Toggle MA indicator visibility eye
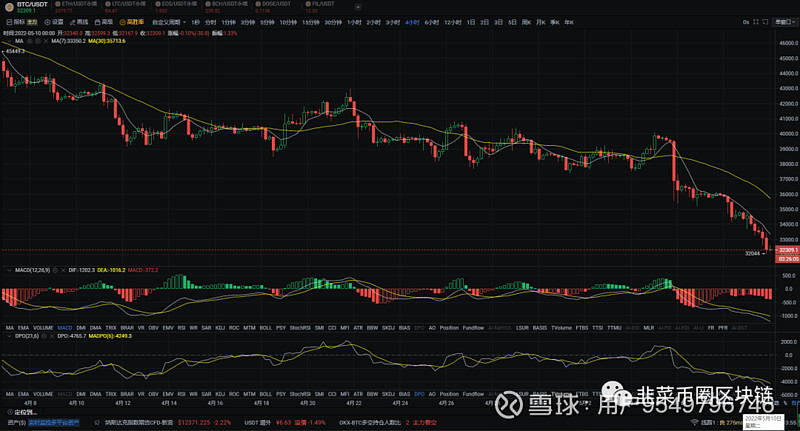Viewport: 800px width, 431px height. 30,41
